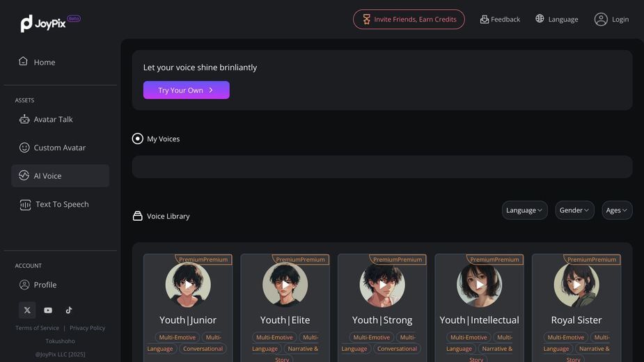This screenshot has width=644, height=362.
Task: Open Text To Speech menu item
Action: pos(60,204)
